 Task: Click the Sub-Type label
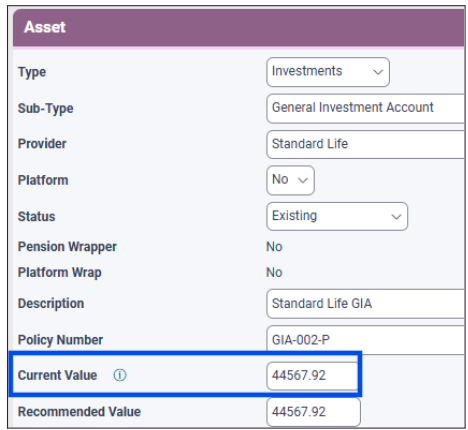click(x=45, y=108)
